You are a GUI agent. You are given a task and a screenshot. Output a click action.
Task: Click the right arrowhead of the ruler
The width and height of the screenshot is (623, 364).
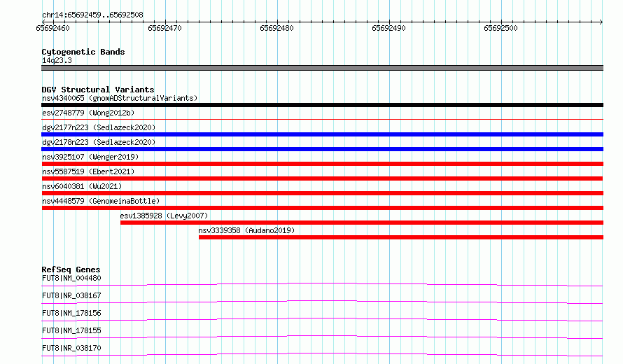[x=601, y=22]
